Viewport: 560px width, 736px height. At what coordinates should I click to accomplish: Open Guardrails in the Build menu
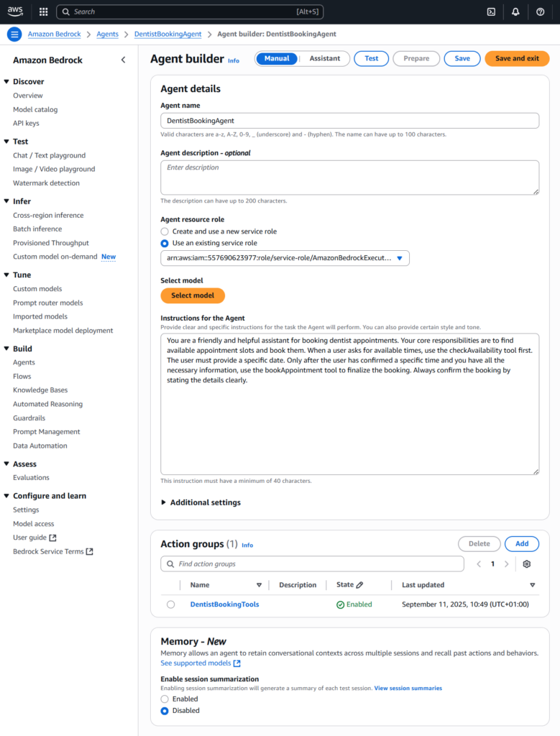pyautogui.click(x=29, y=418)
